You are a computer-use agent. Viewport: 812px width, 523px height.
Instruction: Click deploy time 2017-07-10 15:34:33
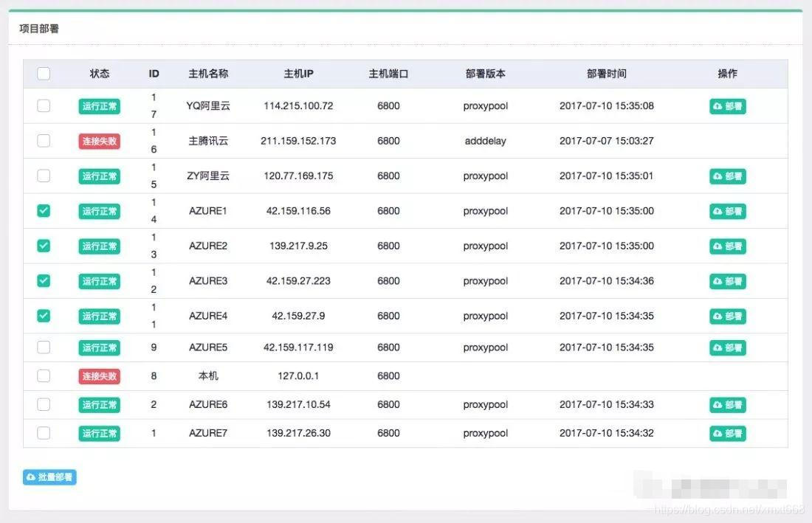[x=606, y=404]
